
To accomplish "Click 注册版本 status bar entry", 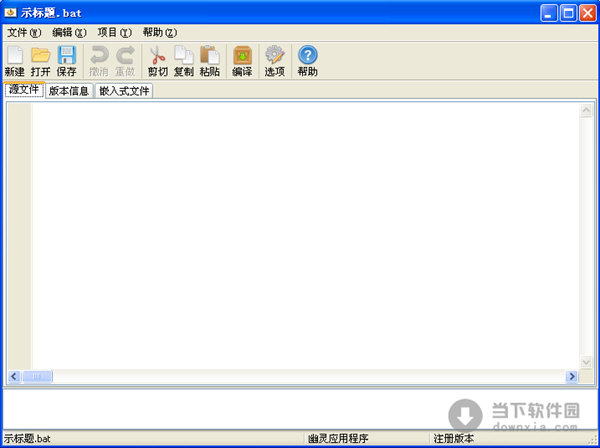I will [x=454, y=438].
